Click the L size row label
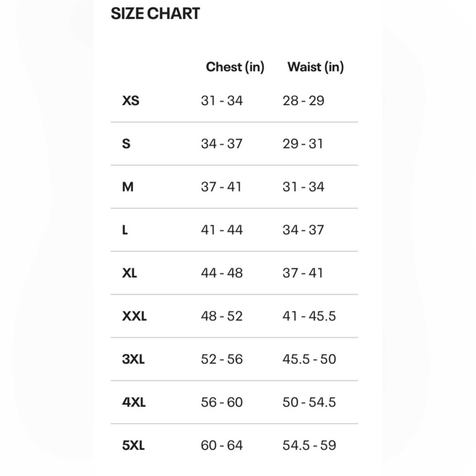476x476 pixels. [125, 230]
